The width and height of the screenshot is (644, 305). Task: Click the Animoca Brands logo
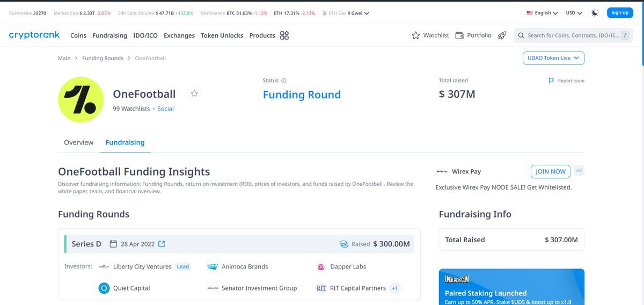213,267
